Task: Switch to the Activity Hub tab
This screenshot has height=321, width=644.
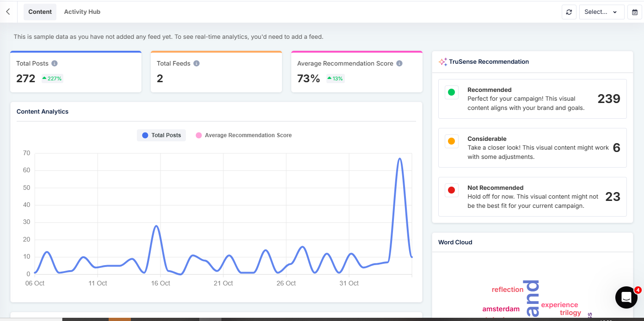Action: tap(82, 12)
